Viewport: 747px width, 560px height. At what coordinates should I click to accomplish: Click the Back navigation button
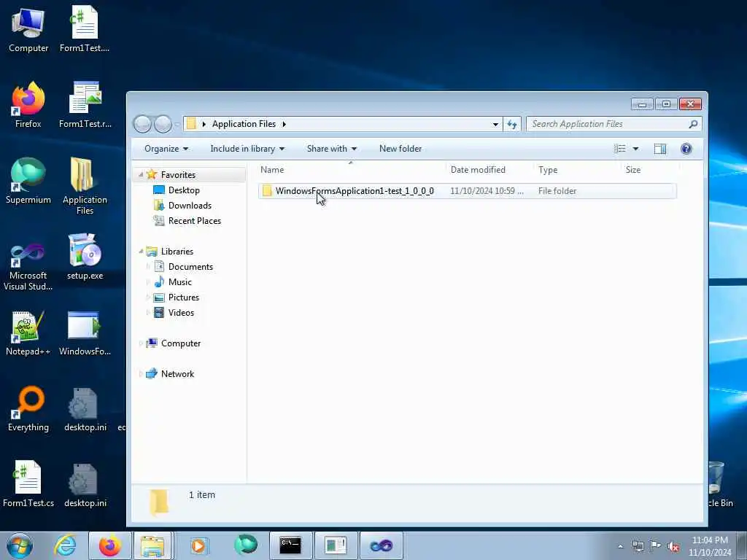(142, 124)
